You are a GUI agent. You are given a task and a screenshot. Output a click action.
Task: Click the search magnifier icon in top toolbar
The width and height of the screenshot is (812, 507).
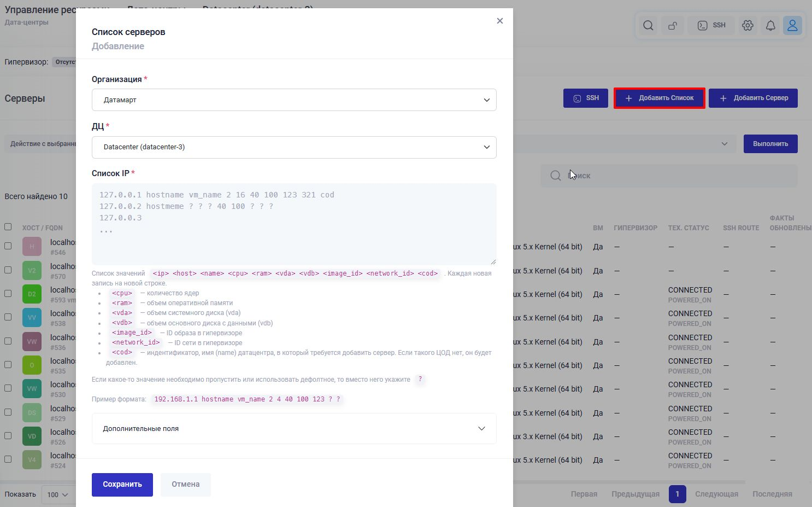[648, 26]
